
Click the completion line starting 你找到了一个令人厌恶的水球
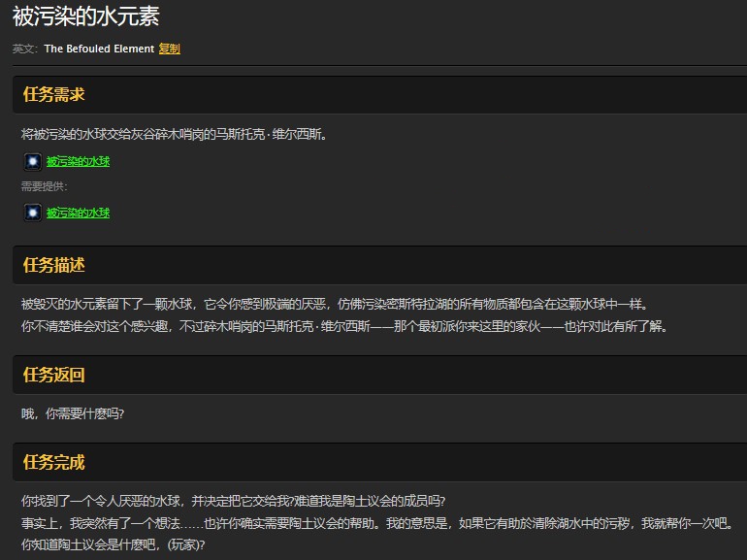234,501
